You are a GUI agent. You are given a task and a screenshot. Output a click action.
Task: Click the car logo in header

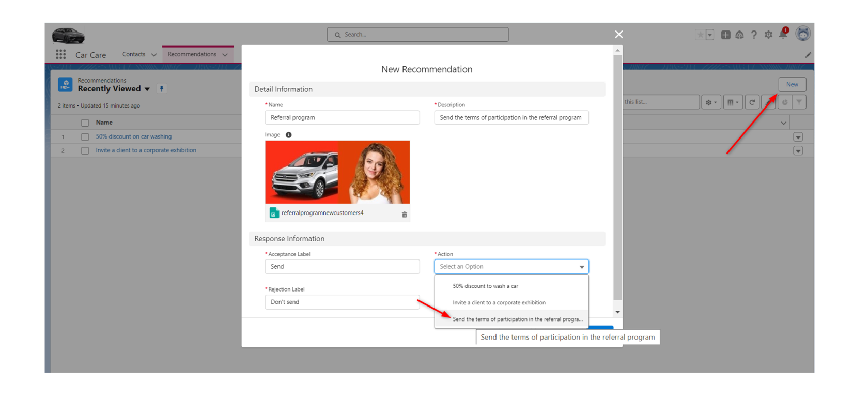(x=68, y=35)
